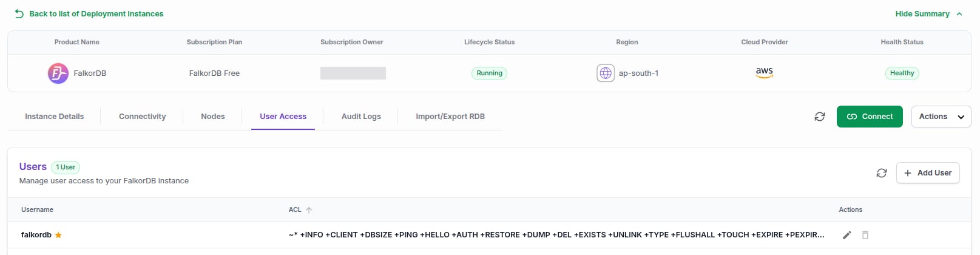Click the Username column header

click(x=37, y=209)
